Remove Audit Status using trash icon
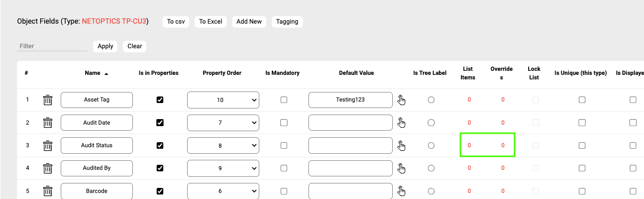 [48, 145]
